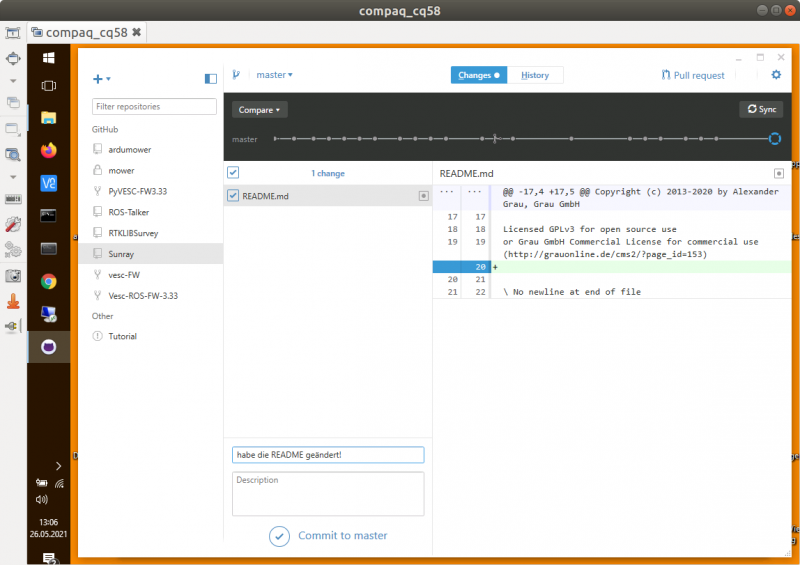Click the commit Description text area
Screen dimensions: 800x565
click(328, 494)
